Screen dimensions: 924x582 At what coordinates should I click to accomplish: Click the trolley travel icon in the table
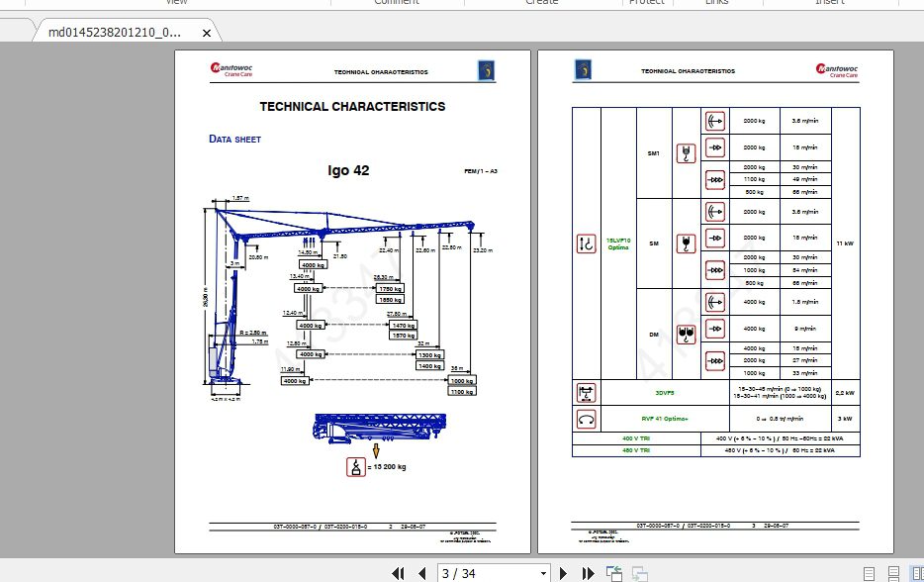[x=586, y=393]
